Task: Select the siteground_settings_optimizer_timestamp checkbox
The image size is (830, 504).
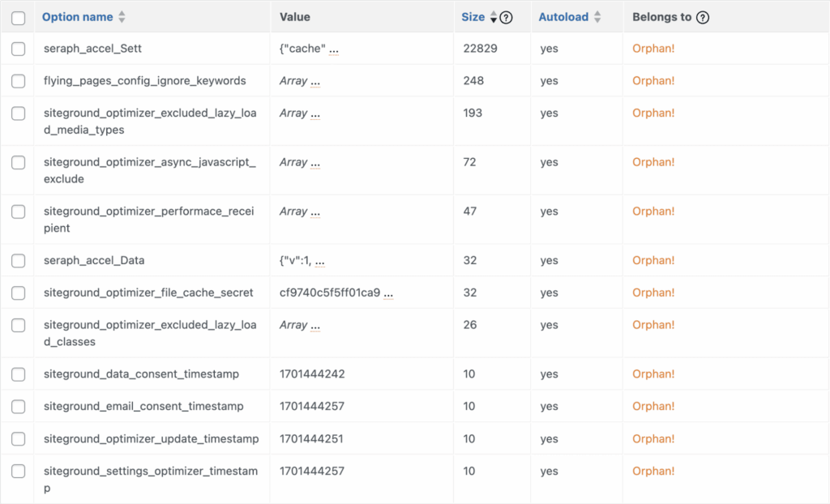Action: (x=19, y=471)
